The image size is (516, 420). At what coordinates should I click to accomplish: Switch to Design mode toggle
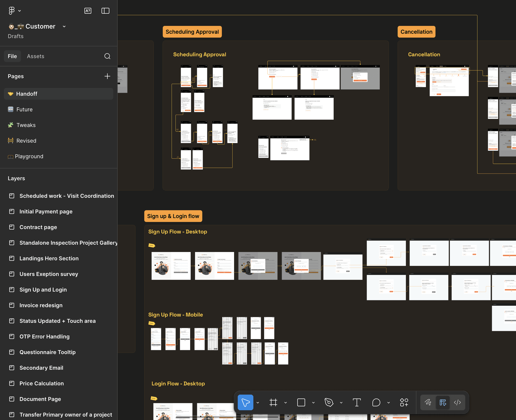pyautogui.click(x=443, y=402)
